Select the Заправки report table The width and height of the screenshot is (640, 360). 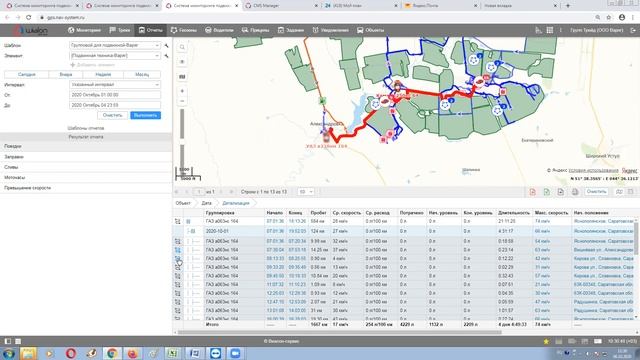click(x=86, y=157)
